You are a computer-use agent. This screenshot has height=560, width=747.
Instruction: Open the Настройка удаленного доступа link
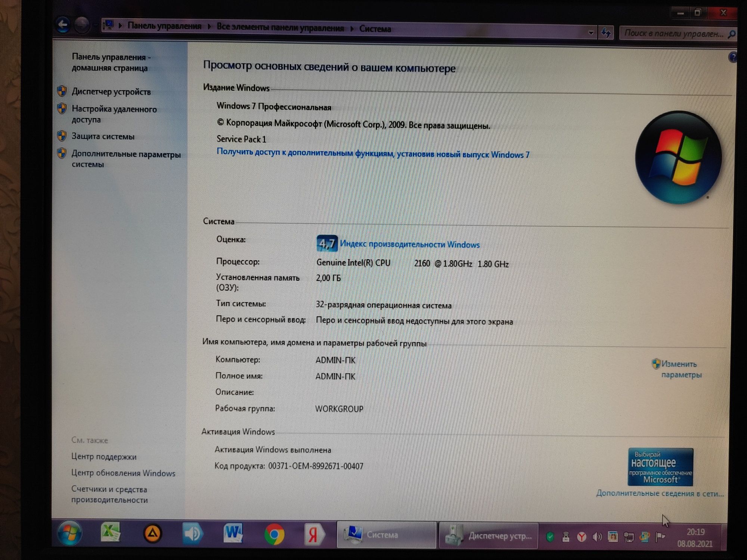[114, 114]
